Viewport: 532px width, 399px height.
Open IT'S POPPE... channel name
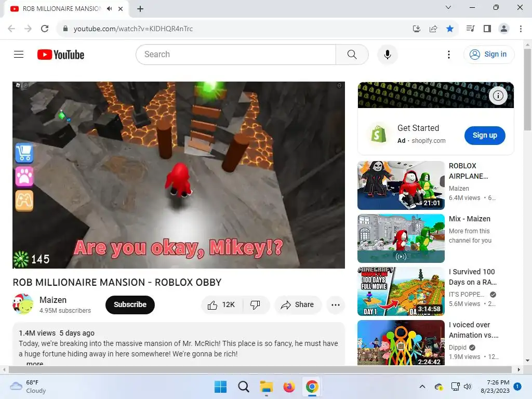[467, 295]
